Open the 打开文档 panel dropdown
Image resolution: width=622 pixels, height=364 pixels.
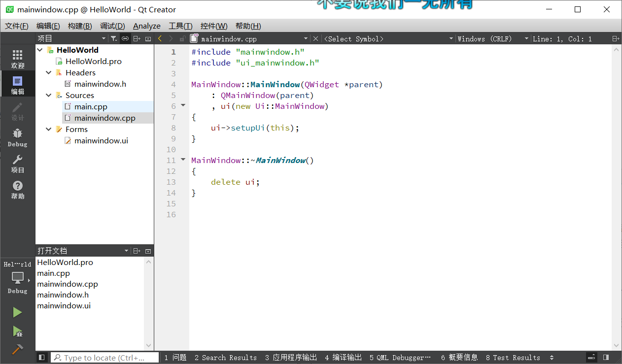click(x=127, y=251)
